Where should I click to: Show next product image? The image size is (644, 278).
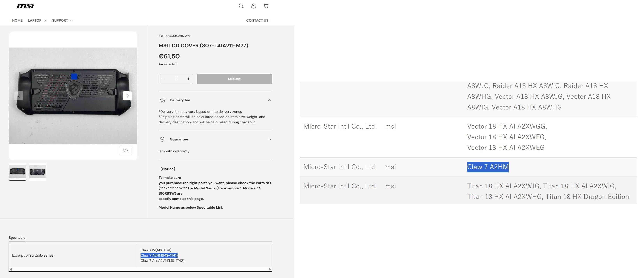127,96
